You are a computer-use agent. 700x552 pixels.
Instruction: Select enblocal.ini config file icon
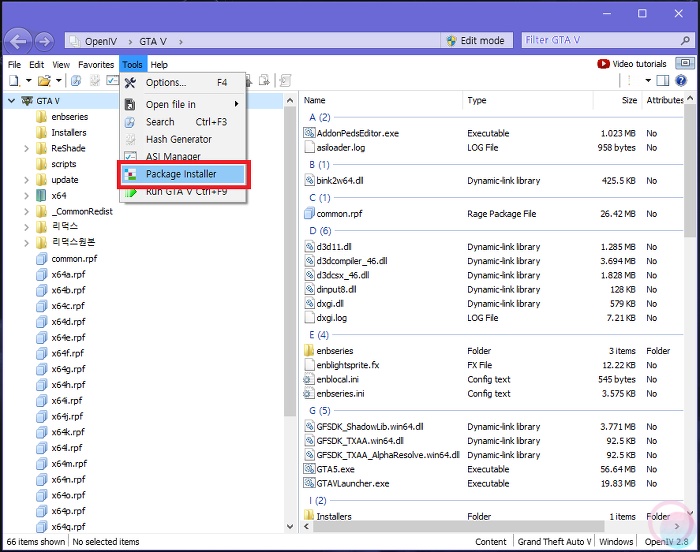pyautogui.click(x=309, y=379)
